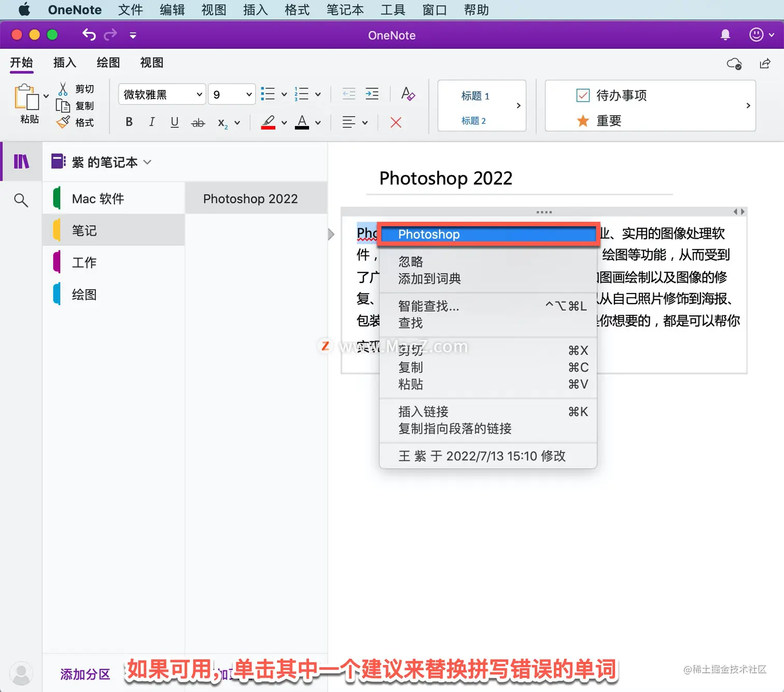The width and height of the screenshot is (784, 692).
Task: Click the decrease indent icon
Action: [349, 94]
